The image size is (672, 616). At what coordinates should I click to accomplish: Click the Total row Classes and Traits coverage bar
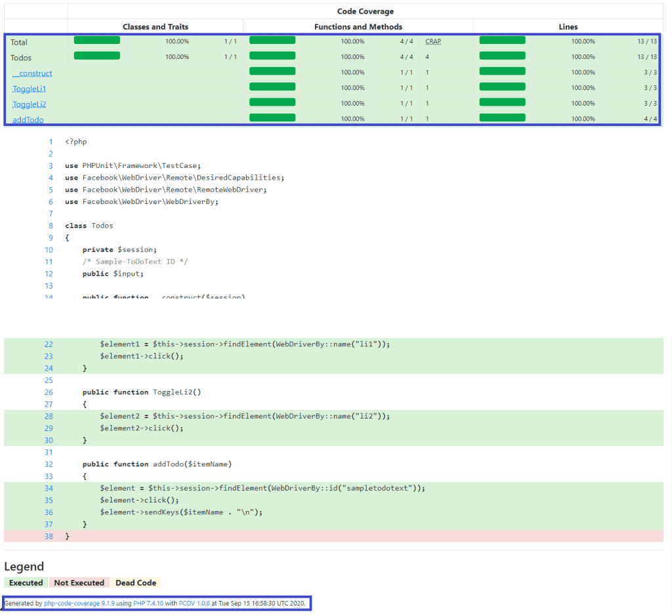(97, 41)
